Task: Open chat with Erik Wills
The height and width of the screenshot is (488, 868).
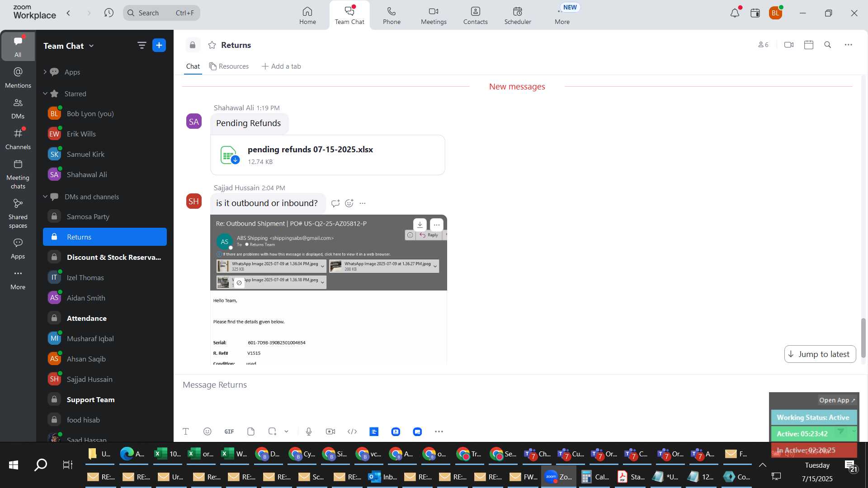Action: [105, 134]
